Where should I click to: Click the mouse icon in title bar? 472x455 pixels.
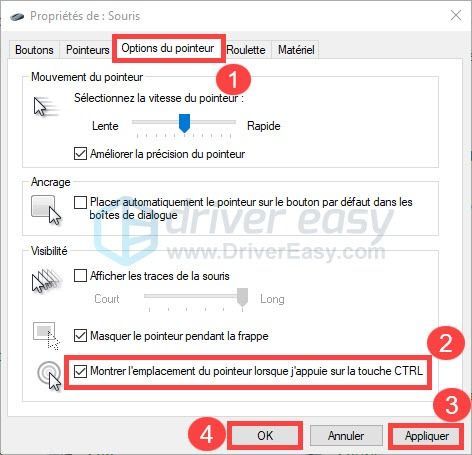(x=17, y=16)
